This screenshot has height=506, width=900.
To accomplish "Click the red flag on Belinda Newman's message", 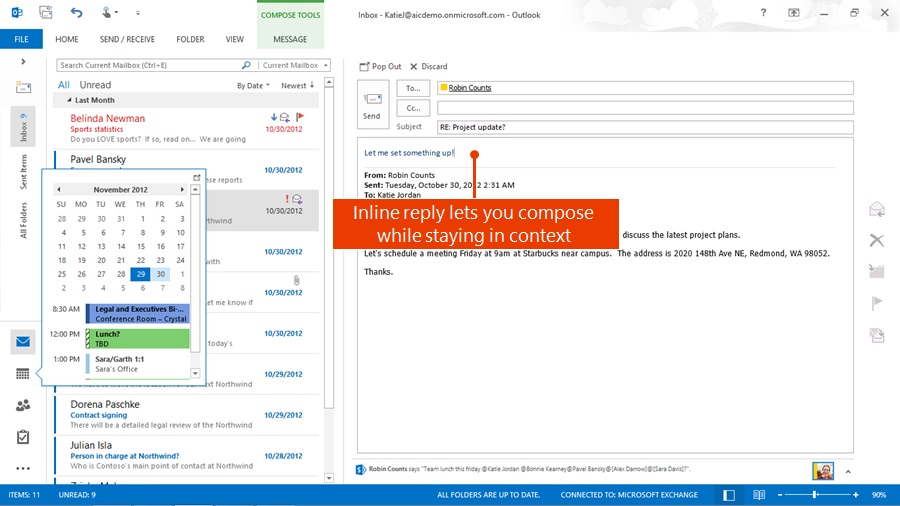I will point(300,117).
